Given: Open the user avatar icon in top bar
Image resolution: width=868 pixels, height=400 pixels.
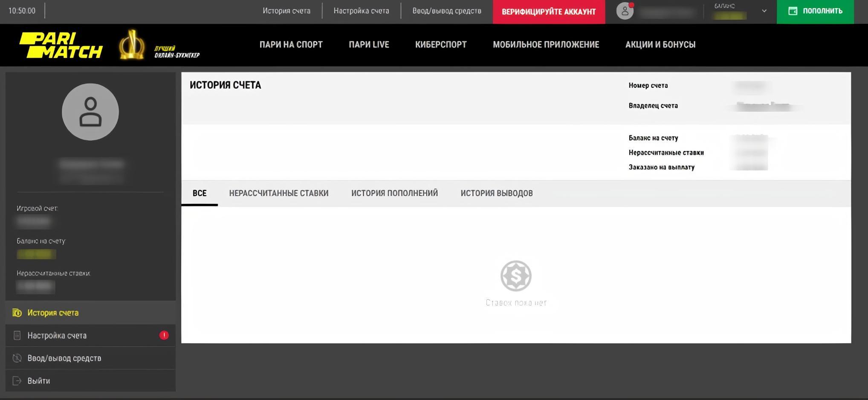Looking at the screenshot, I should 625,11.
